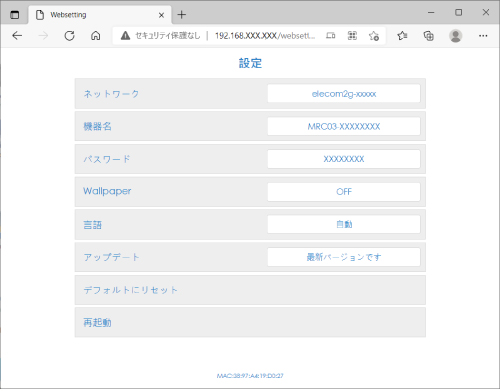
Task: Open the browser settings and more menu
Action: click(483, 35)
